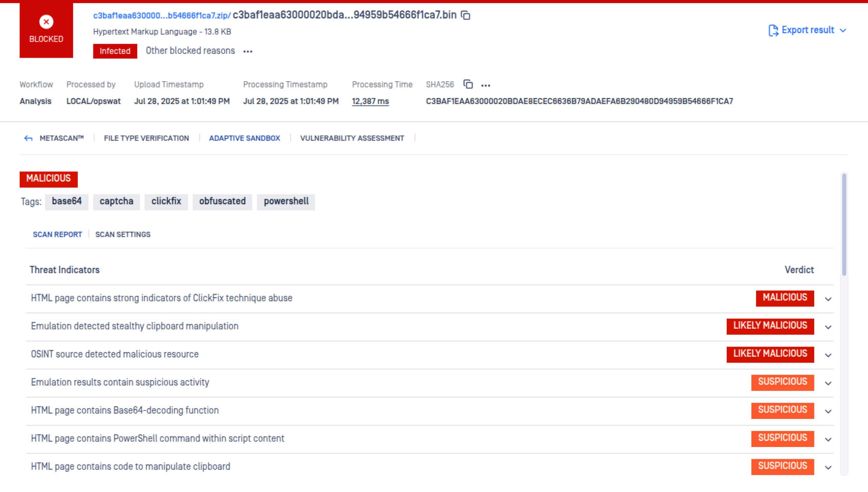Open the ellipsis beside Other blocked reasons

tap(248, 51)
